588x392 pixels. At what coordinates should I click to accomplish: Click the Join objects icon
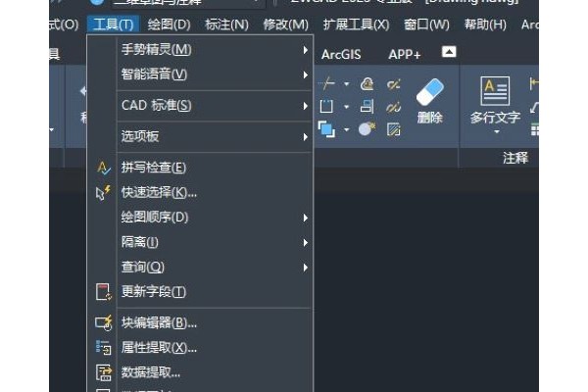click(393, 107)
